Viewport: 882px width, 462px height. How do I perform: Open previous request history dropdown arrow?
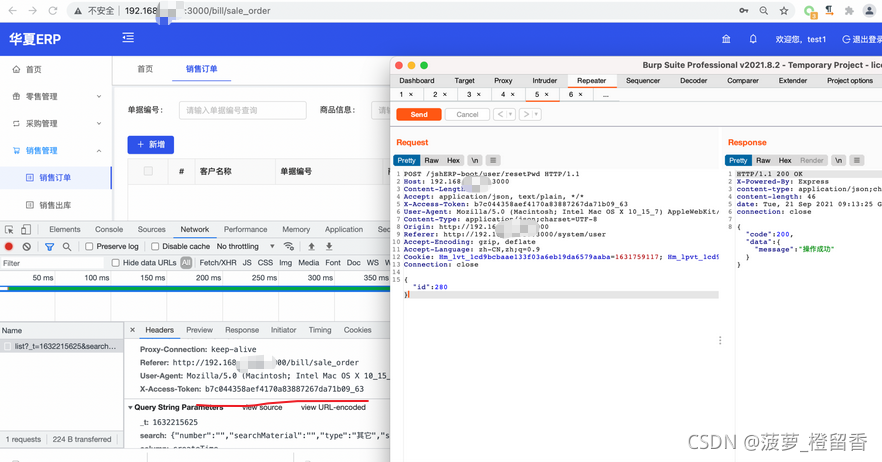[x=511, y=114]
